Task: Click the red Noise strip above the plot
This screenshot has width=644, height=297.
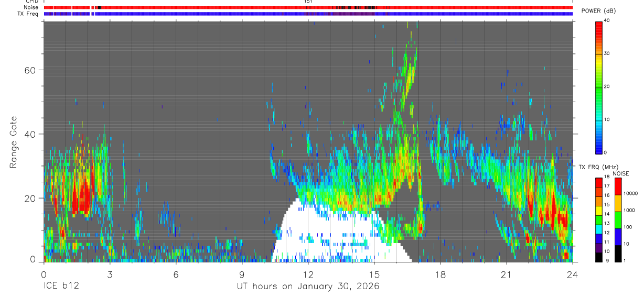Action: coord(308,7)
